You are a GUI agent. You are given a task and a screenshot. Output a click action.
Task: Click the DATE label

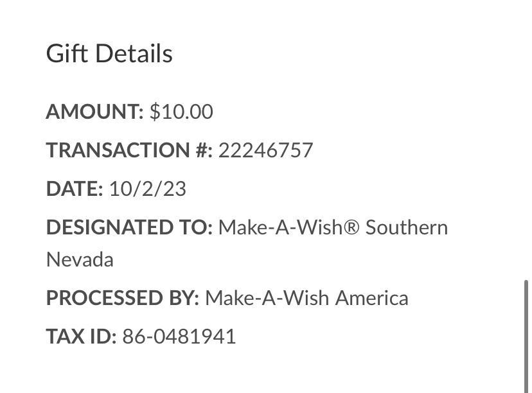point(75,189)
